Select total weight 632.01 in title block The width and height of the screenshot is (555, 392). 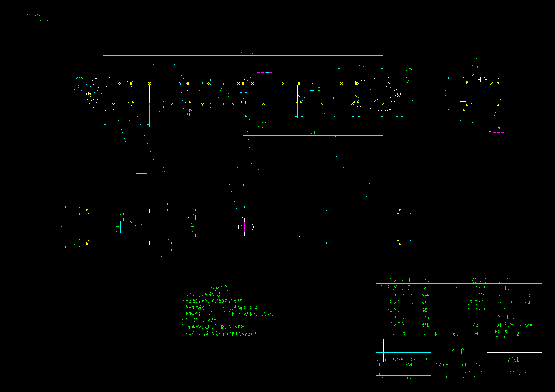[x=466, y=372]
